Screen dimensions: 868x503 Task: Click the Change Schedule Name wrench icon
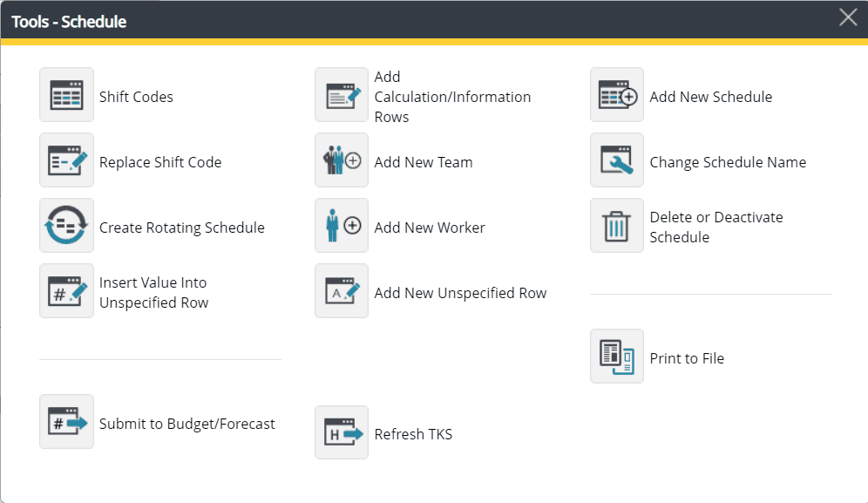[x=617, y=160]
